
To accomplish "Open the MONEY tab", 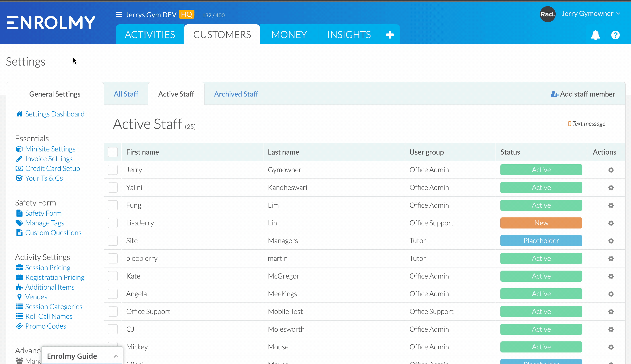I will pyautogui.click(x=289, y=35).
